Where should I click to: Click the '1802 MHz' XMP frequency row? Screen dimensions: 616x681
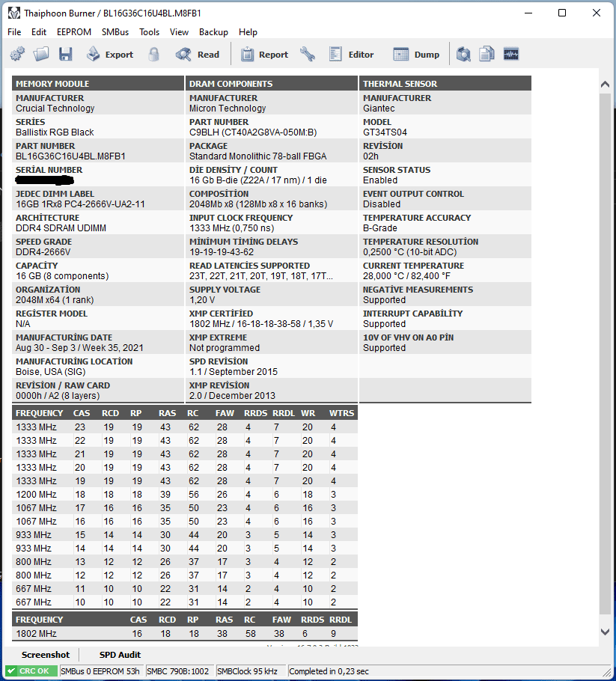(x=185, y=634)
